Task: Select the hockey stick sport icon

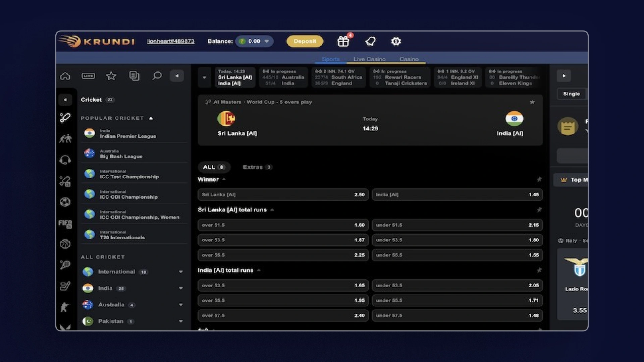Action: (x=65, y=286)
